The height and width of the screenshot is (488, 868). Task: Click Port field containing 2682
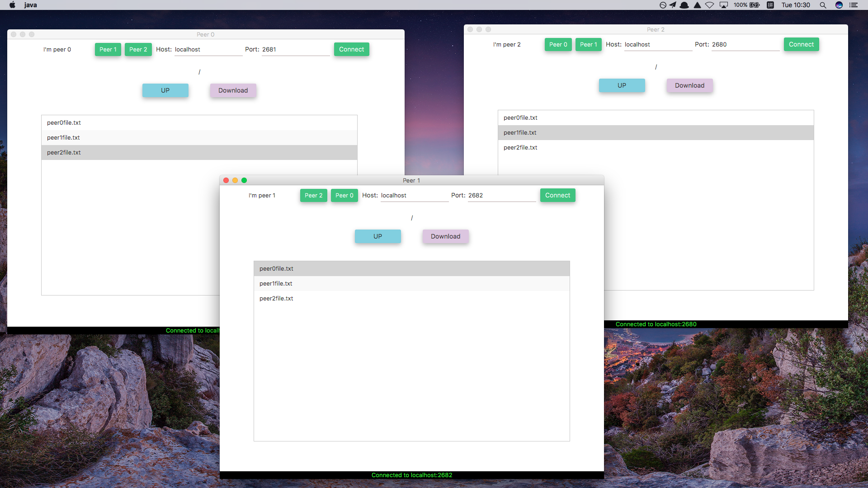pos(501,195)
